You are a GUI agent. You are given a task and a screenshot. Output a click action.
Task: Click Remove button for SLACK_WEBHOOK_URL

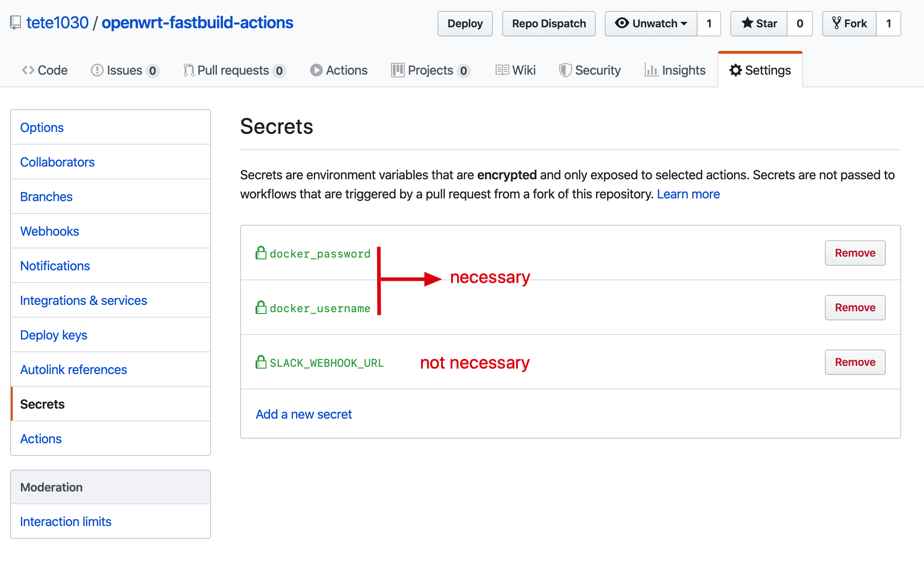[x=855, y=363]
